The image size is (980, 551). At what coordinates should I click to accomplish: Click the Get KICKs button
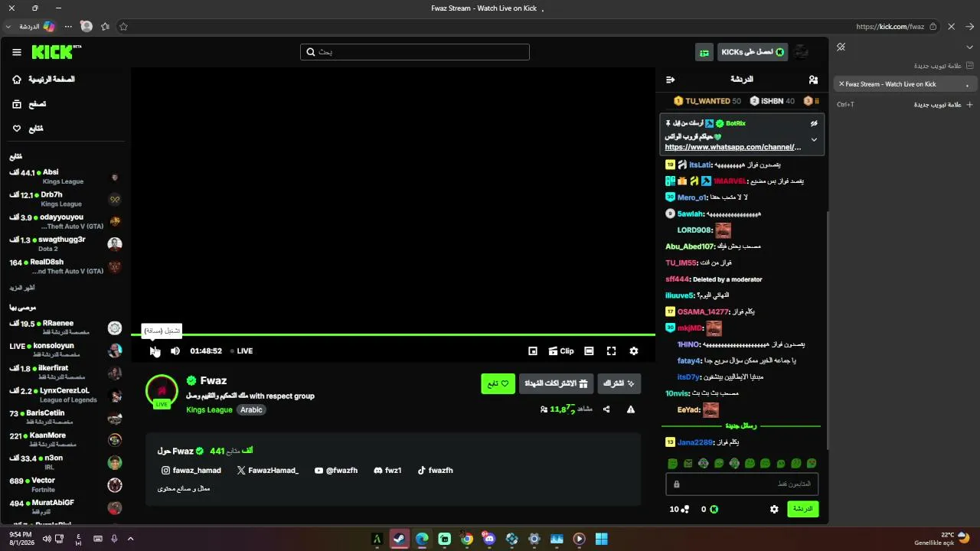click(753, 52)
